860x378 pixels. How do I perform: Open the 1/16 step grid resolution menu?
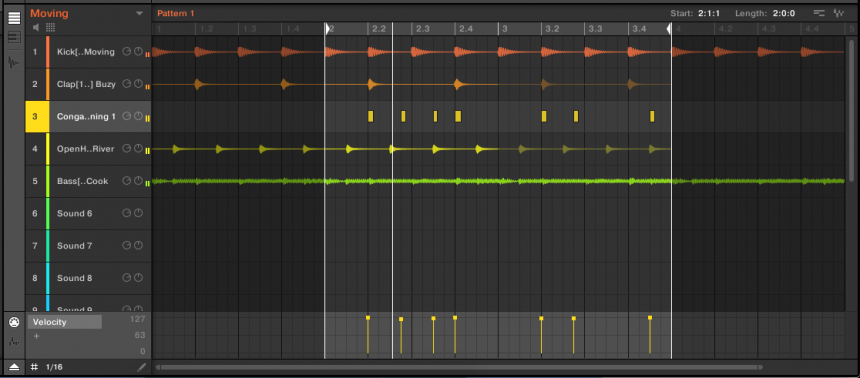(x=54, y=367)
